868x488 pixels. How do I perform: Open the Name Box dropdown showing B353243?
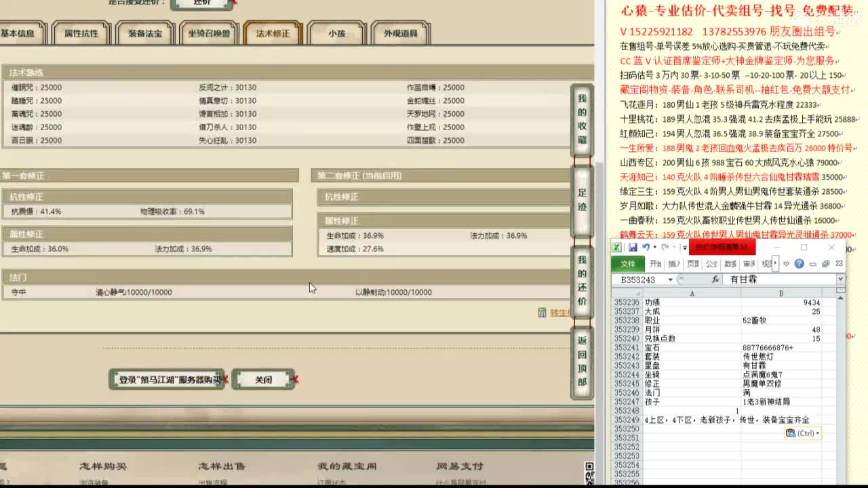tap(671, 279)
